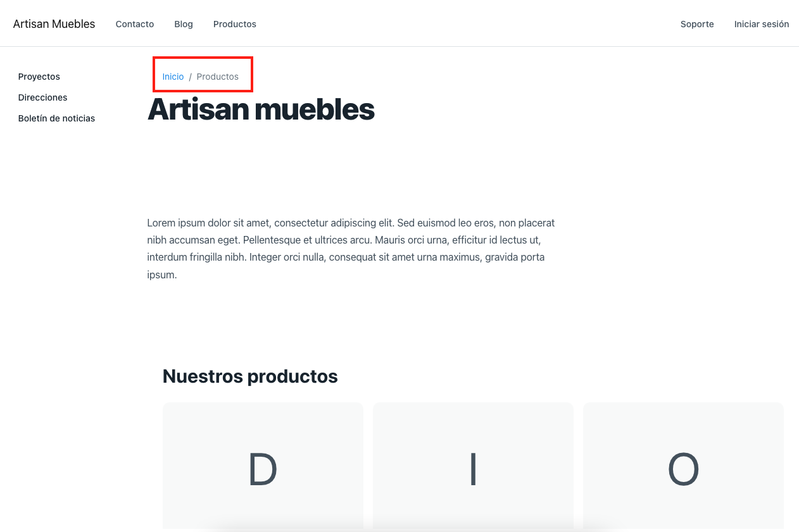Click the Artisan muebles page heading
Viewport: 799px width, 532px height.
coord(261,111)
